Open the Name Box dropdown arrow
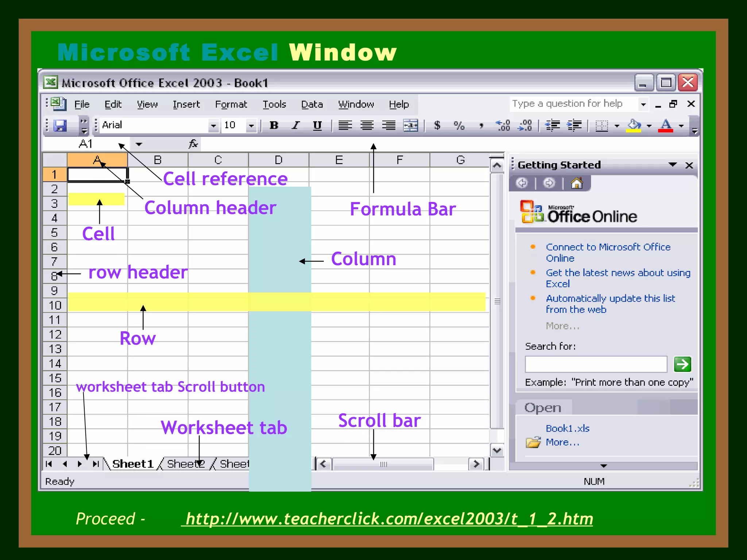The width and height of the screenshot is (747, 560). 139,144
